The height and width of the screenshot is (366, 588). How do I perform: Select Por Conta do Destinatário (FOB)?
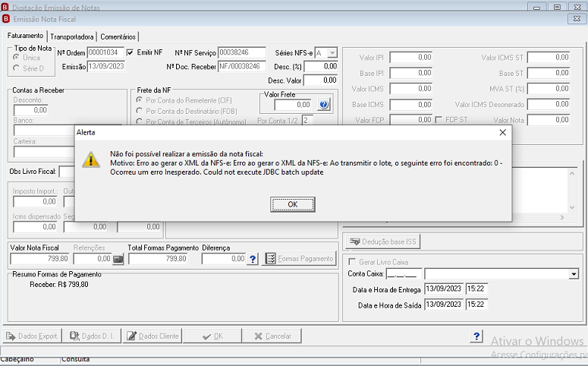pos(139,111)
